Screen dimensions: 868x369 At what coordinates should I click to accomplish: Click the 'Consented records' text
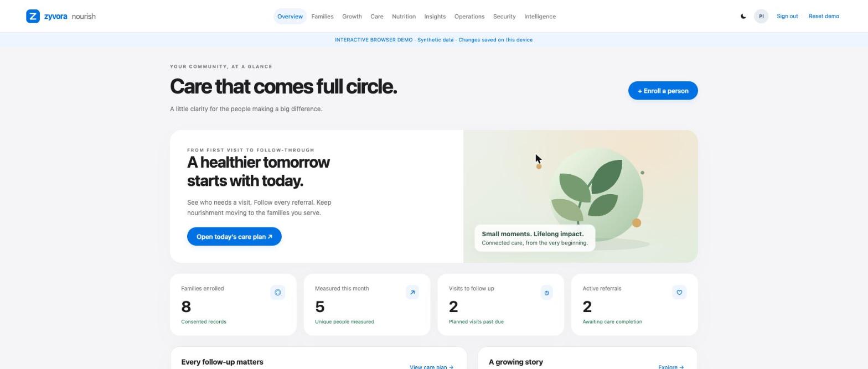click(204, 321)
